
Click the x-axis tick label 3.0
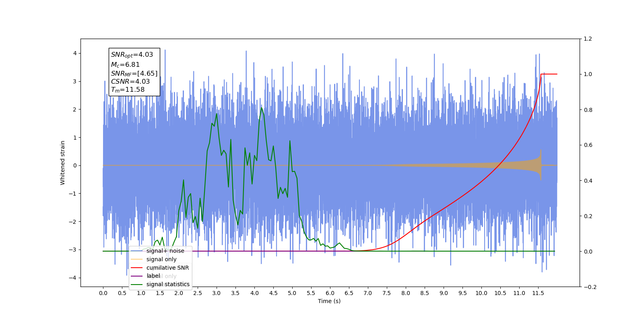point(217,293)
